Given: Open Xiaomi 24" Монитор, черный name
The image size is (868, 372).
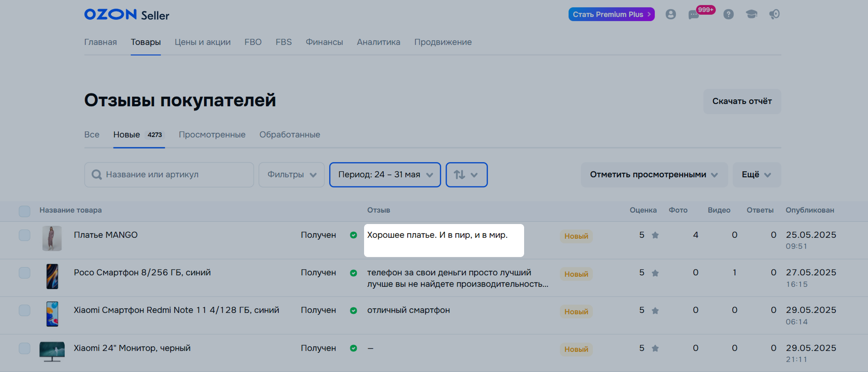Looking at the screenshot, I should (x=132, y=348).
